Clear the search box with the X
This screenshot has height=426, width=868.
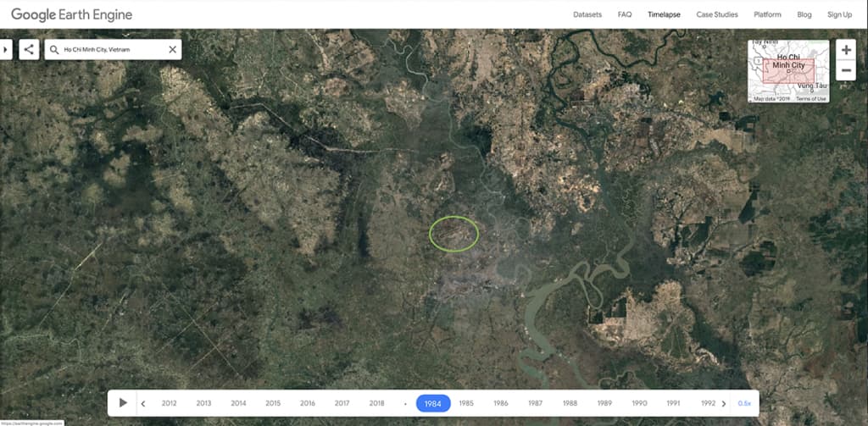[172, 50]
